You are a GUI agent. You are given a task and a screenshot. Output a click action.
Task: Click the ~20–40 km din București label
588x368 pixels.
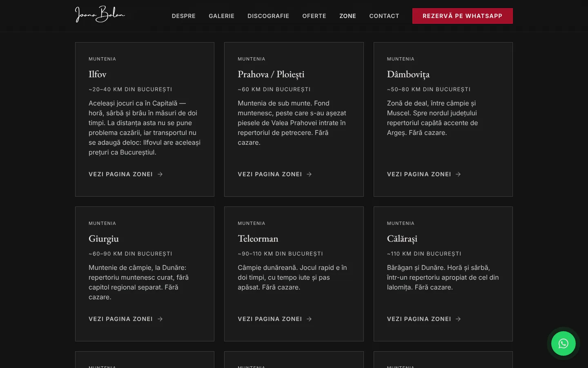pyautogui.click(x=130, y=89)
